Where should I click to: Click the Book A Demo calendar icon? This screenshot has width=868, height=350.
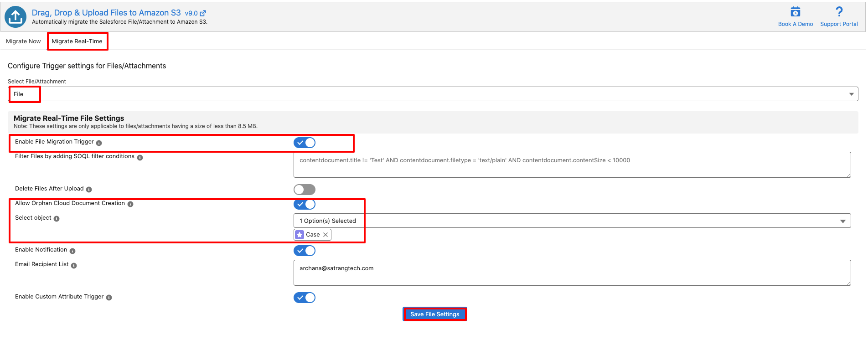(x=796, y=11)
